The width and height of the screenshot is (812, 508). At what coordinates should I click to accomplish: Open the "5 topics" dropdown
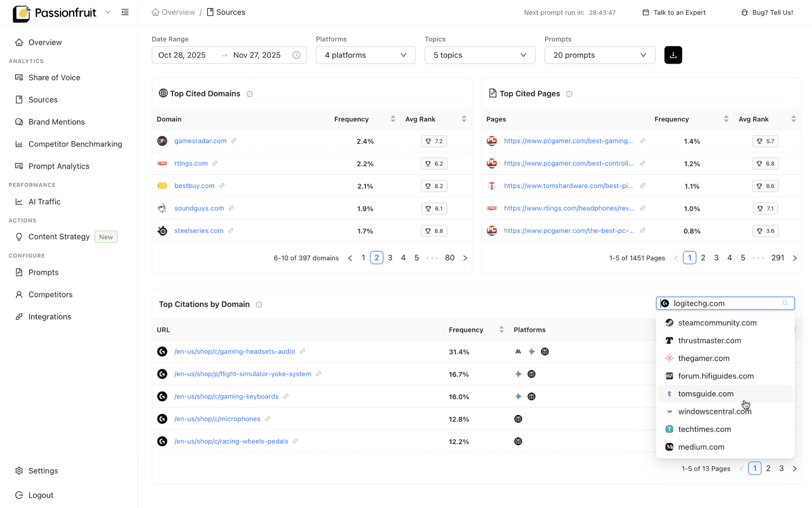479,55
